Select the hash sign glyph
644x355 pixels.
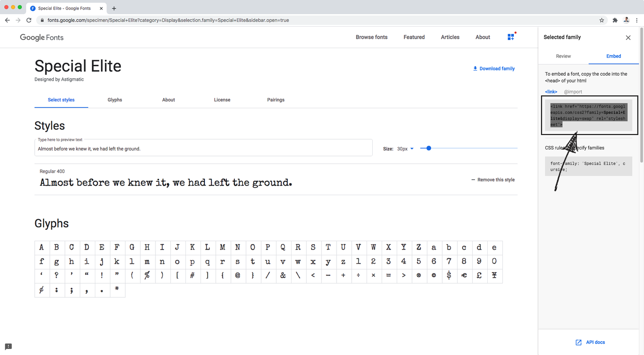(x=192, y=276)
